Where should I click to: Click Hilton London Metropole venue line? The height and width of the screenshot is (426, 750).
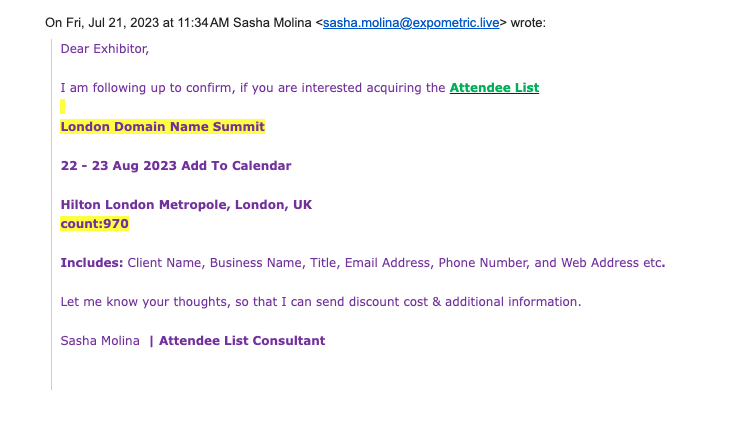point(186,205)
